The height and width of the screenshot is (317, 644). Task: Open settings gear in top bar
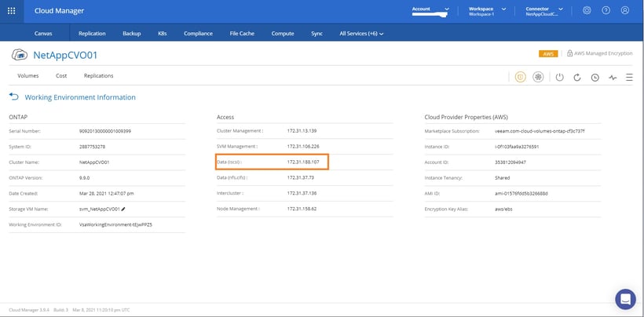point(587,11)
